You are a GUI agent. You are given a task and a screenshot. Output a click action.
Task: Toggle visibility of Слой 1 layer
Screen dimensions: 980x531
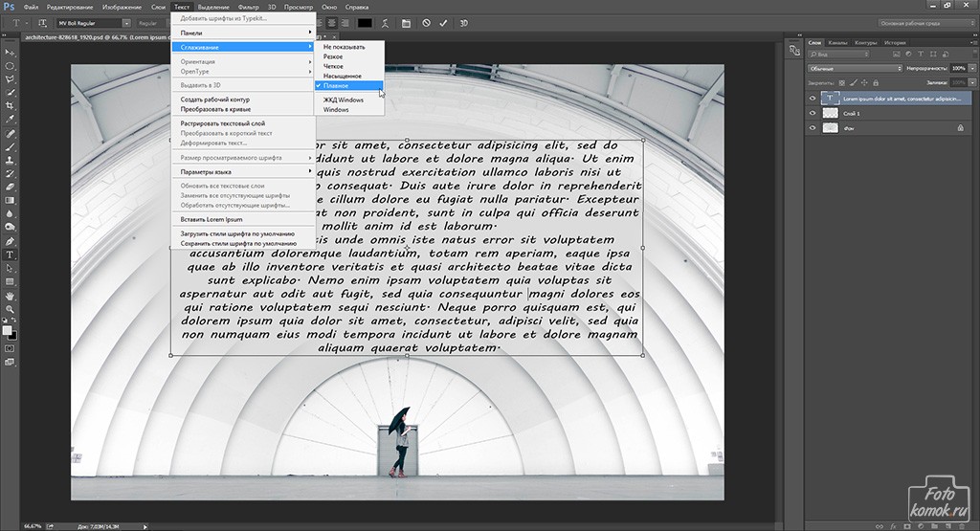pyautogui.click(x=813, y=113)
